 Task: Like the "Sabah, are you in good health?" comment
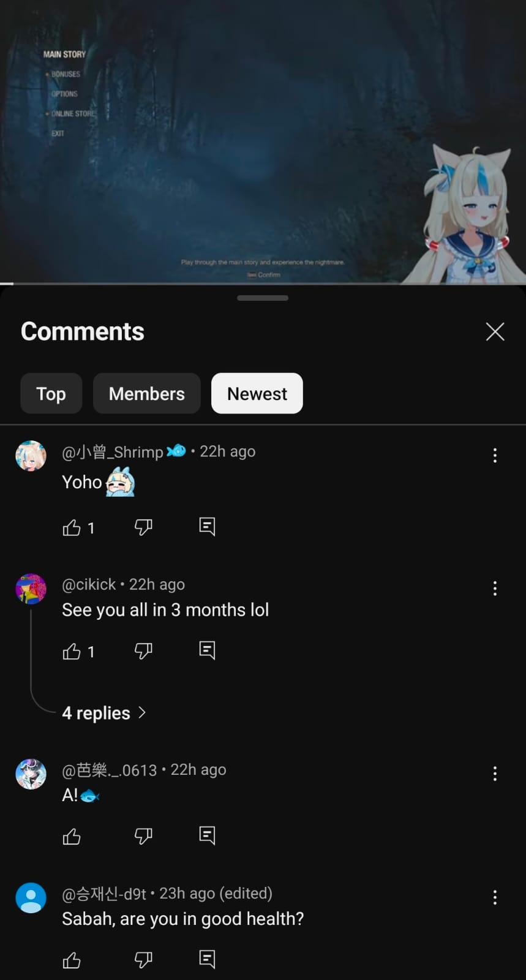(72, 960)
